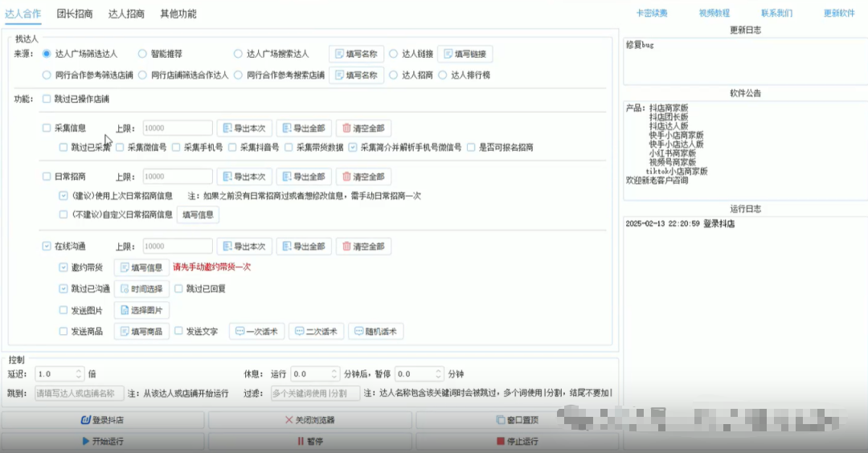Click the 暂停 minutes spinner arrows
The image size is (868, 453).
pos(437,374)
